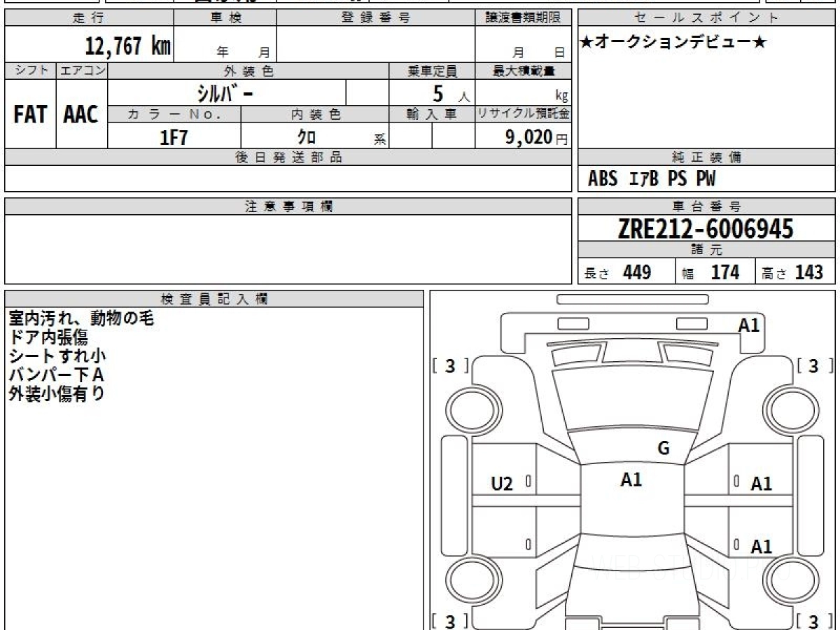Click the note 外装小傷有り

pyautogui.click(x=56, y=394)
